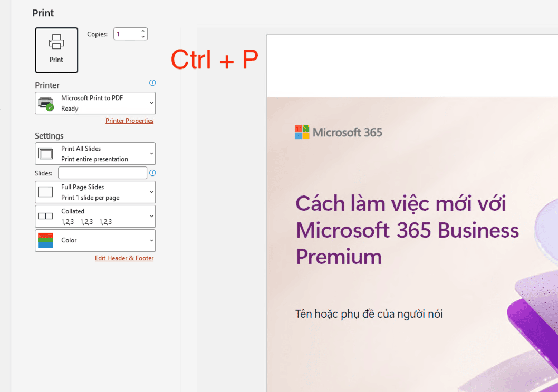Image resolution: width=558 pixels, height=392 pixels.
Task: Click the Color swatch icon
Action: coord(45,240)
